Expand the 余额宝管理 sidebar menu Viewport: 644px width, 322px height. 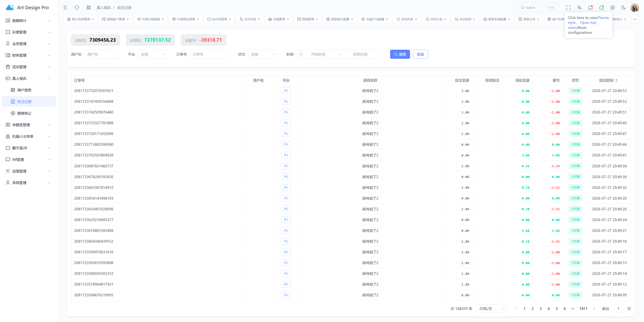[x=29, y=125]
